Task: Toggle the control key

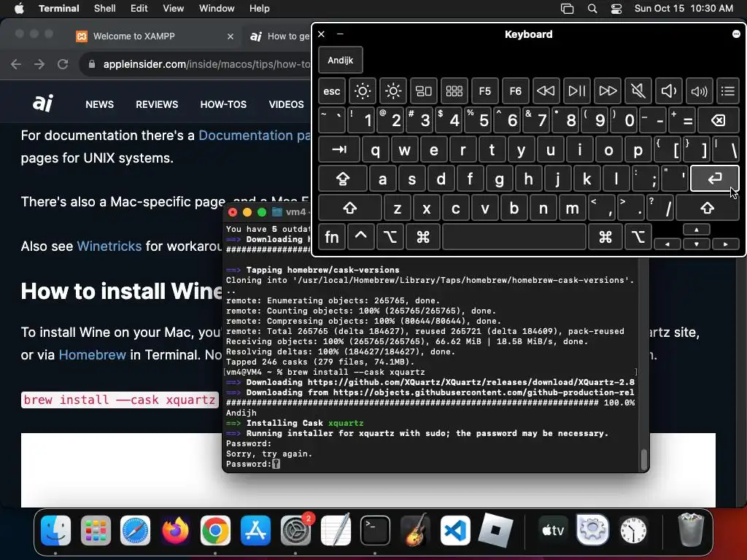Action: (360, 237)
